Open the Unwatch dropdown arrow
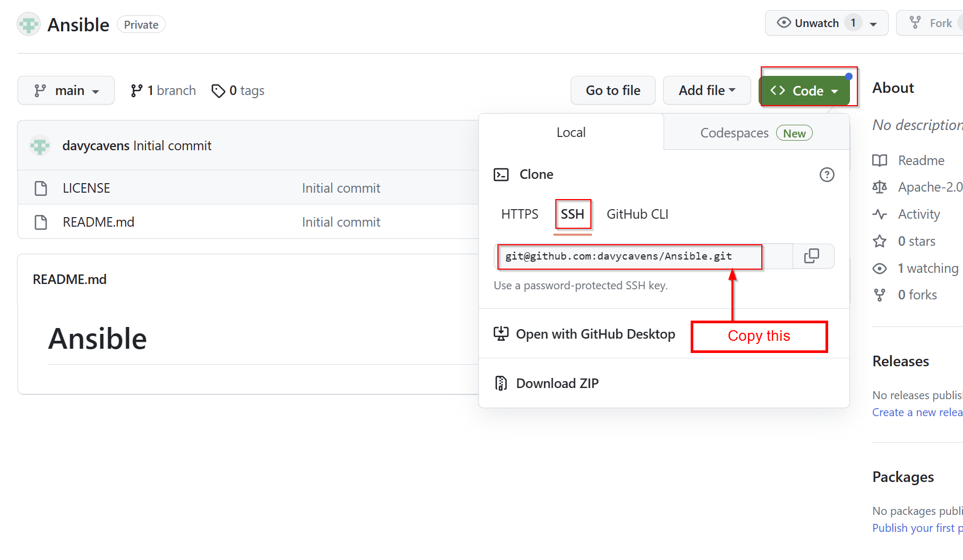 pyautogui.click(x=873, y=24)
